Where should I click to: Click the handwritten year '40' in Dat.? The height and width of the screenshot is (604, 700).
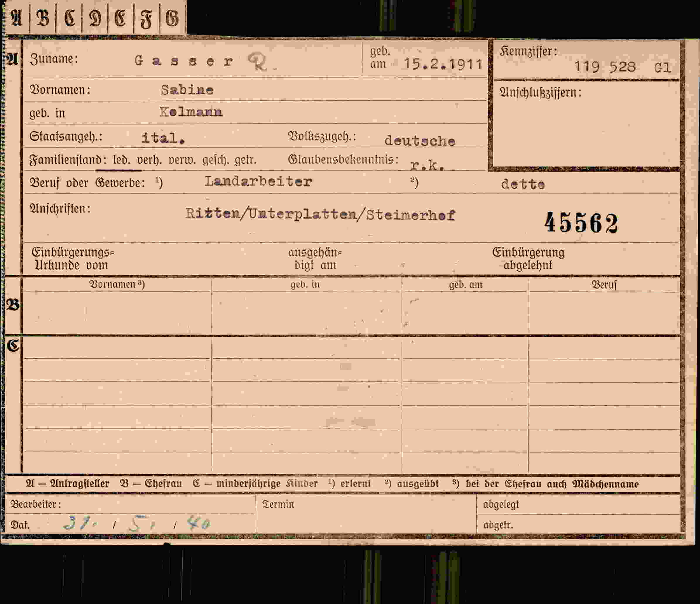click(x=198, y=523)
